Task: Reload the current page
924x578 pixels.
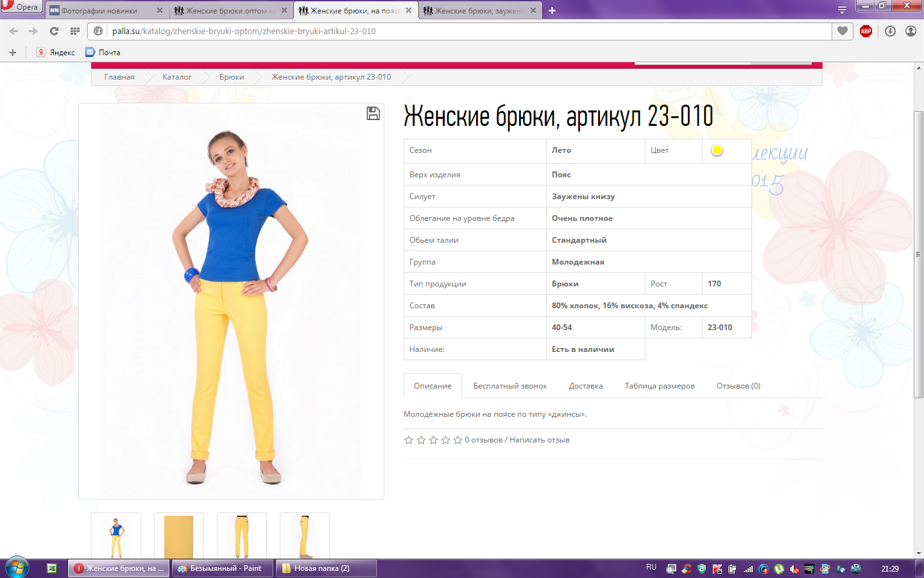Action: point(54,31)
